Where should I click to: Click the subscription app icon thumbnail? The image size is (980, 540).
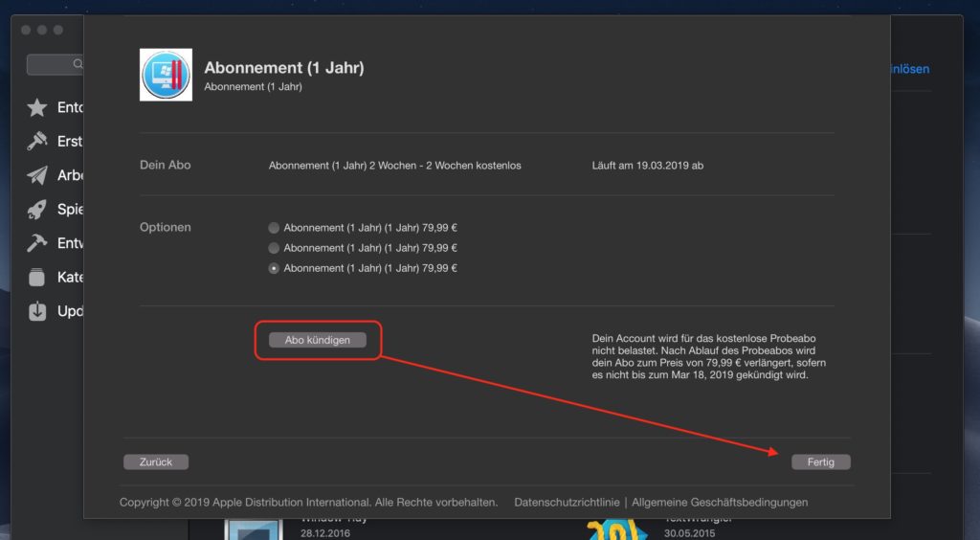(x=166, y=75)
